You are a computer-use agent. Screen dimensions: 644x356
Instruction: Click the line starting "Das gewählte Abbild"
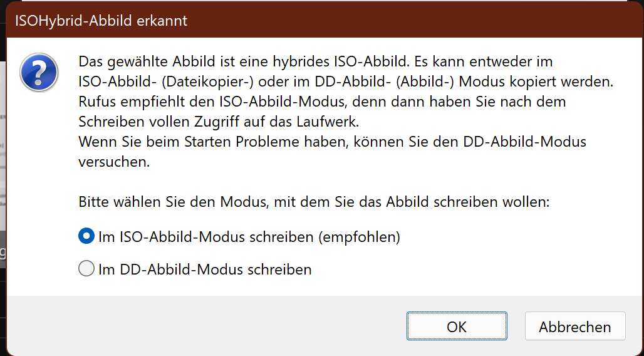pyautogui.click(x=315, y=63)
